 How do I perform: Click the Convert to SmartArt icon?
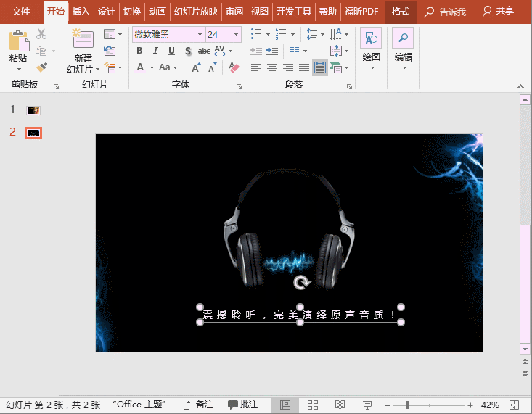[x=336, y=67]
